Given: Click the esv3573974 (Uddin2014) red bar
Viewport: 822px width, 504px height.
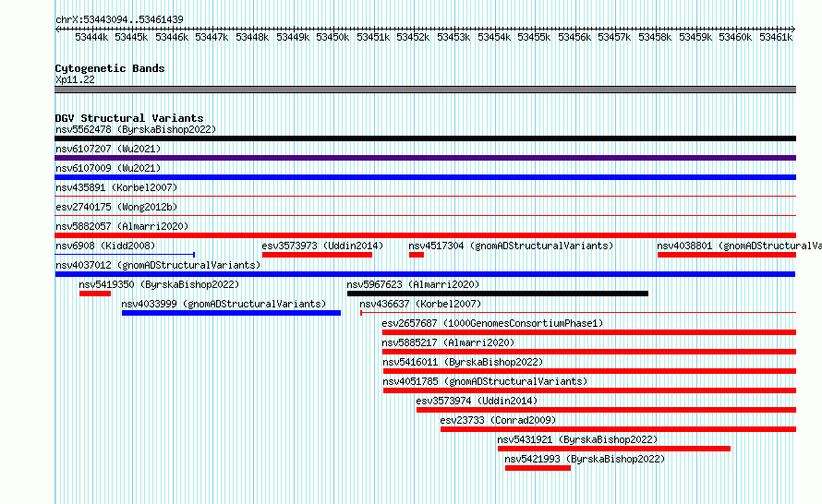Looking at the screenshot, I should [606, 410].
